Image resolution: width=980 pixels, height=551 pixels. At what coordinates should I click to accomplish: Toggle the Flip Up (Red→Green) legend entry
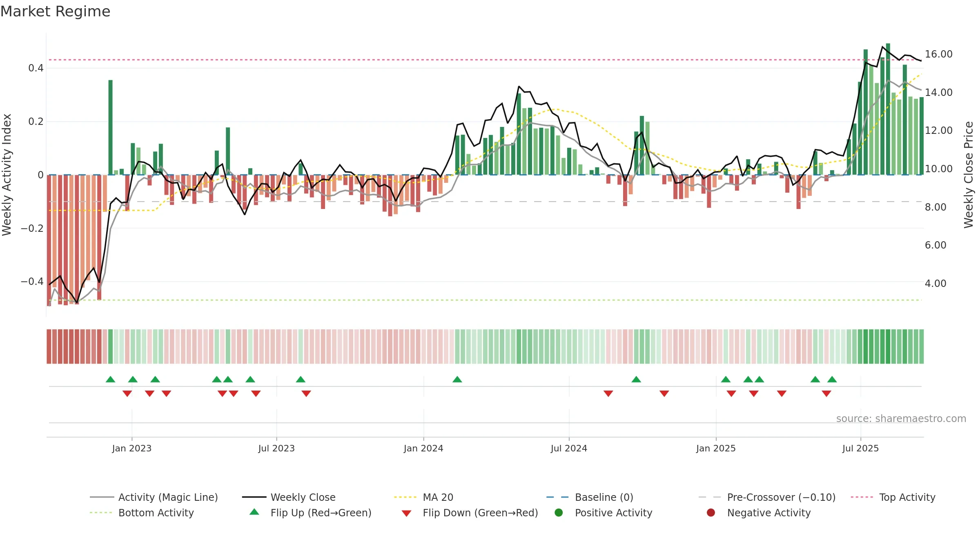[310, 513]
